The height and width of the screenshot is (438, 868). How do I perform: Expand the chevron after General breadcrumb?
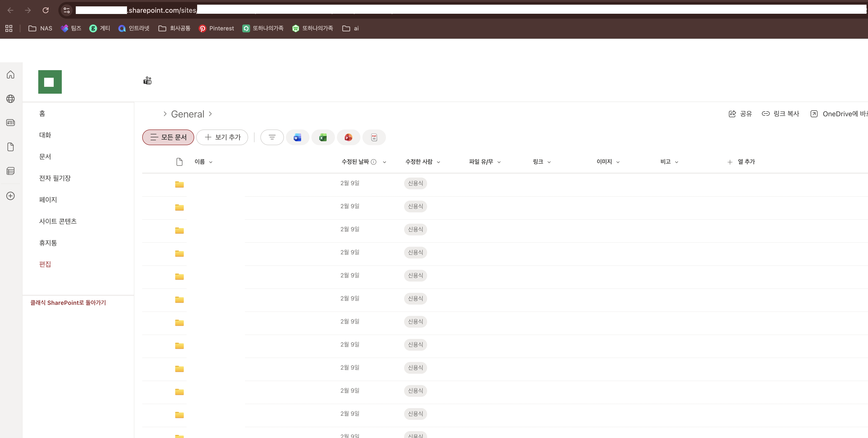point(210,114)
